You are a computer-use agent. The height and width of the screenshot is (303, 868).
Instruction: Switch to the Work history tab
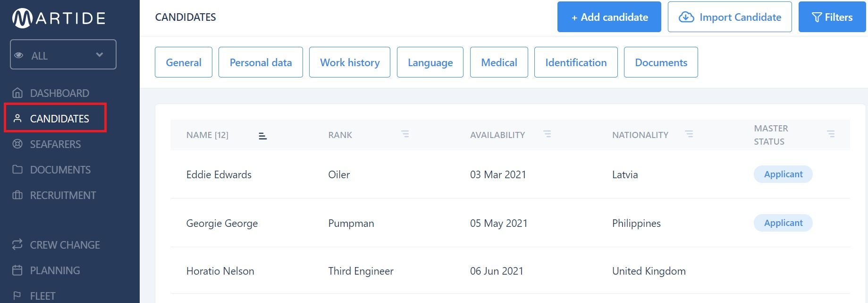click(350, 62)
